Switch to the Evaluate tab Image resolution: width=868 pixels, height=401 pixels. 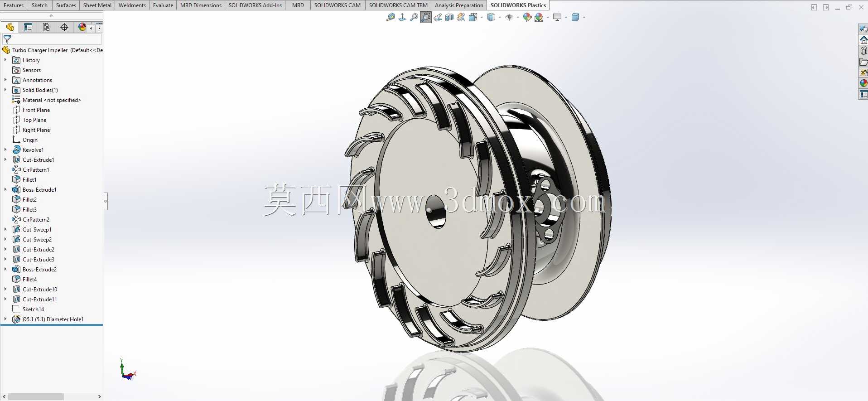[x=163, y=5]
